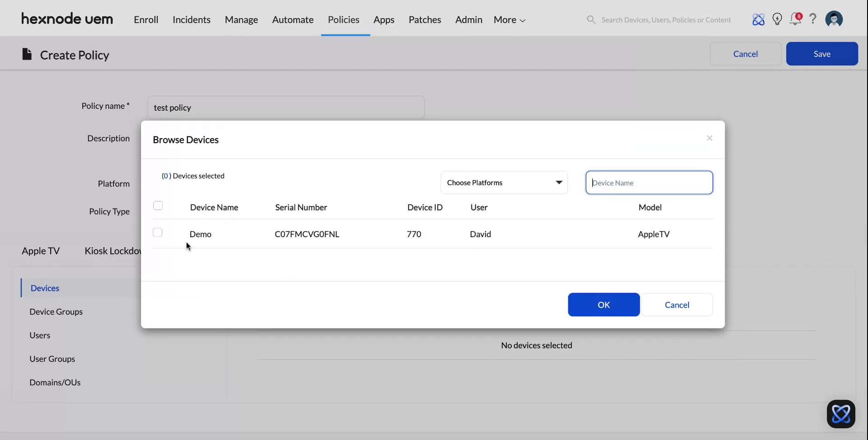Click the Save button for the policy
This screenshot has height=440, width=868.
click(822, 53)
